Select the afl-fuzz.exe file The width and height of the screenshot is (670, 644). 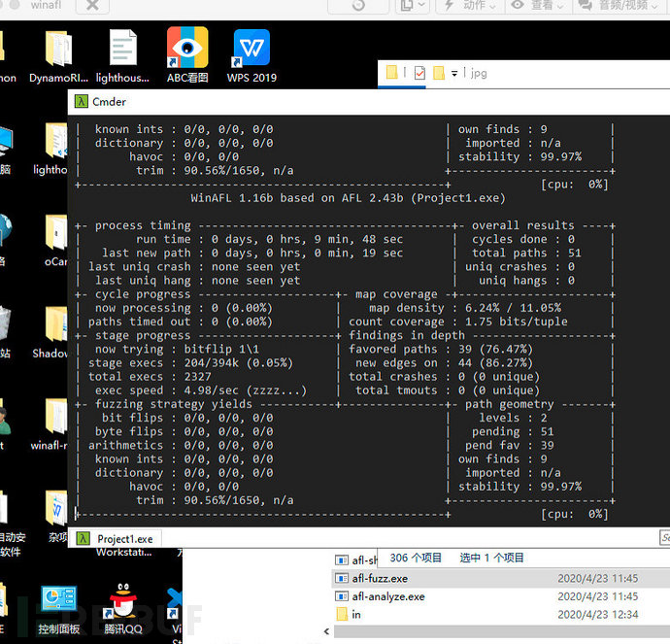pos(379,578)
